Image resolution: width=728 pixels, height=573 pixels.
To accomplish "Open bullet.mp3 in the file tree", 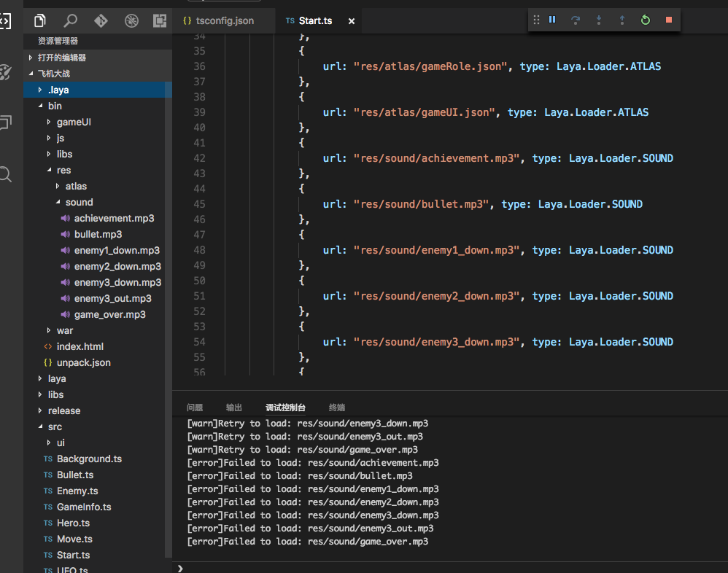I will 98,234.
